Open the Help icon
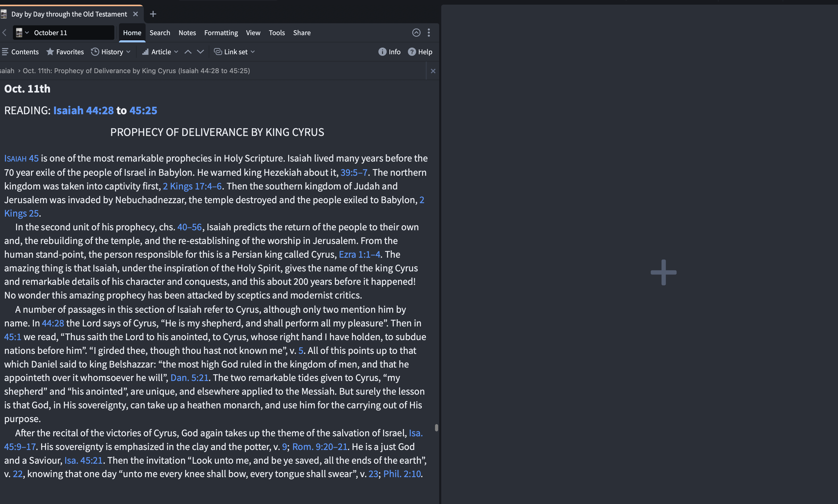Image resolution: width=838 pixels, height=504 pixels. pyautogui.click(x=412, y=52)
